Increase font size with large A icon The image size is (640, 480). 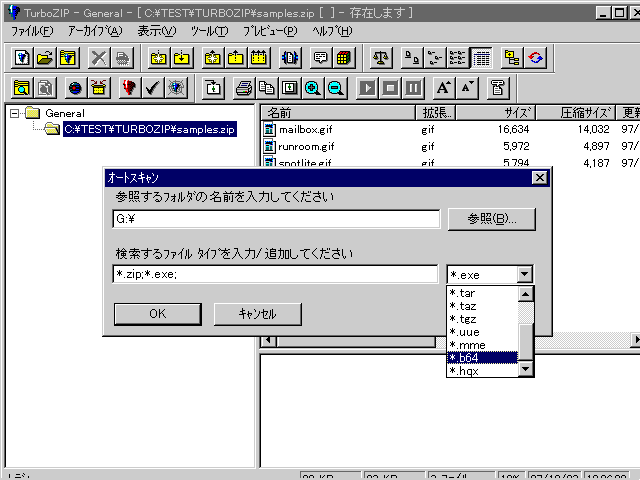click(x=444, y=88)
